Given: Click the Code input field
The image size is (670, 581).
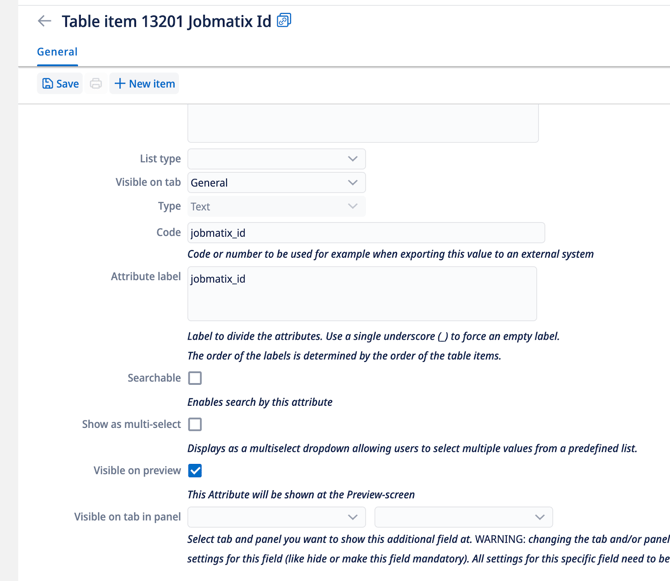Looking at the screenshot, I should (x=365, y=233).
